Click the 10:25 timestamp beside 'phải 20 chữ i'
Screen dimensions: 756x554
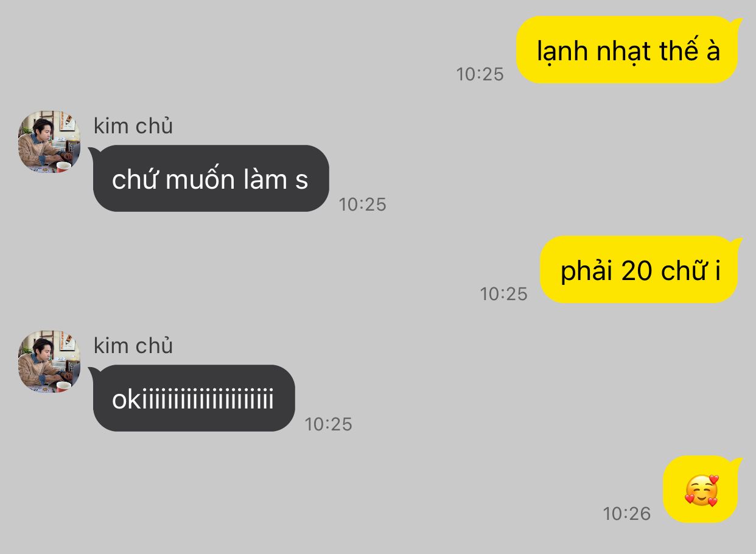click(504, 294)
